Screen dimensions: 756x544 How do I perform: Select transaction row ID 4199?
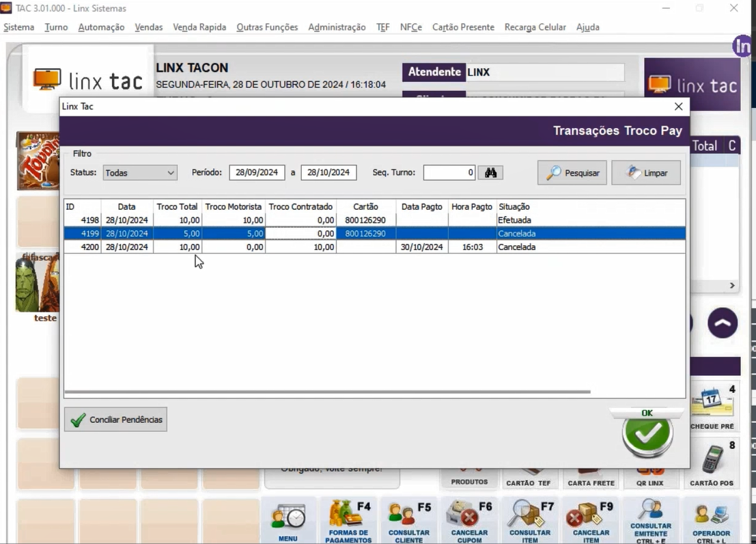[375, 234]
